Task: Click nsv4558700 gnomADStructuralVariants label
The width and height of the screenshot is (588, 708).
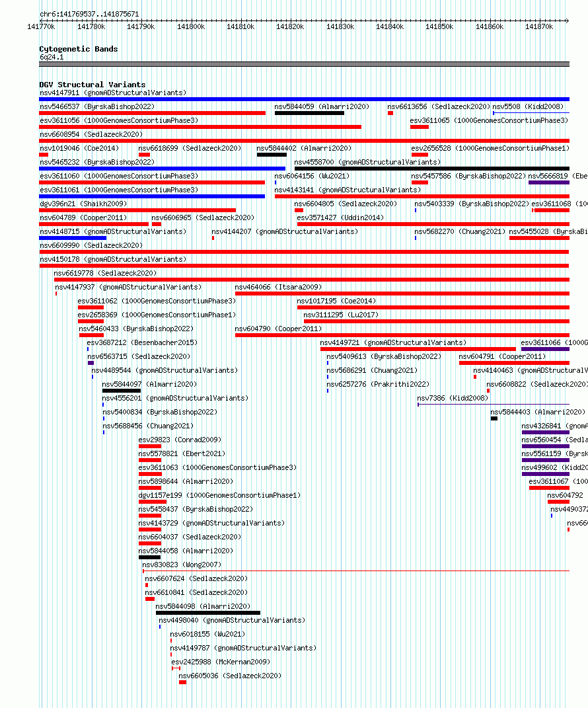Action: coord(367,162)
